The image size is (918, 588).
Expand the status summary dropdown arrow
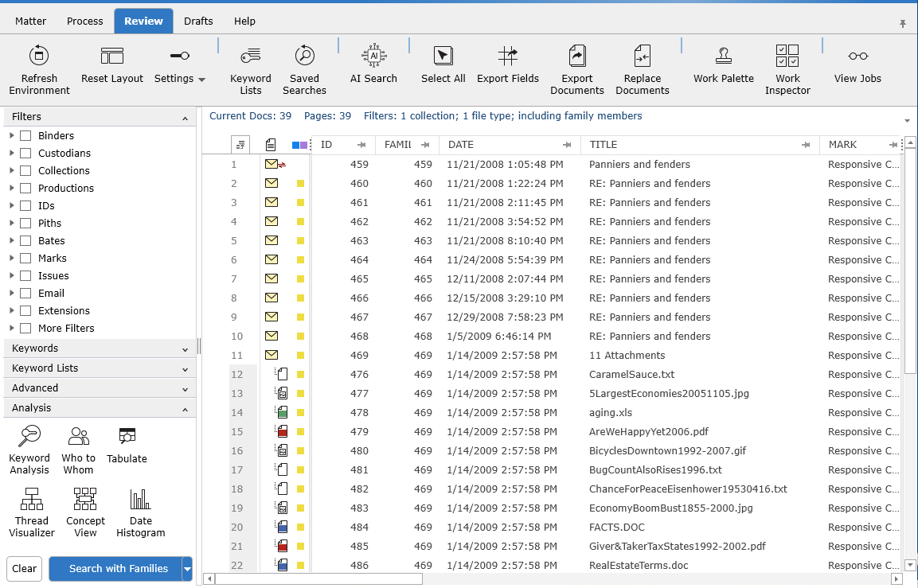tap(907, 120)
